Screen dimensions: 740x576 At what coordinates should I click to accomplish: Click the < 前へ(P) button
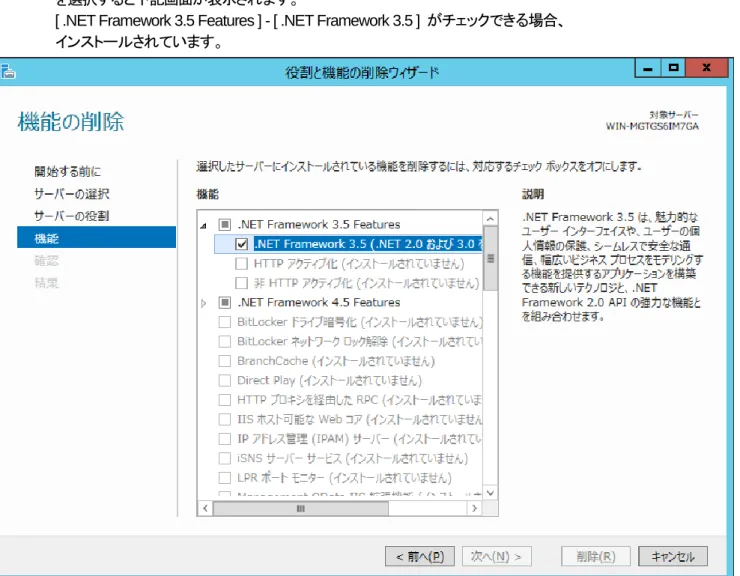pos(420,556)
